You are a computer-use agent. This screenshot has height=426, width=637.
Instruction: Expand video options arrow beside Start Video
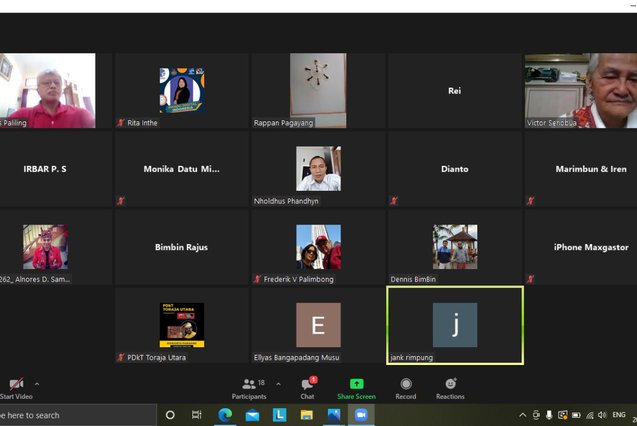click(x=37, y=384)
